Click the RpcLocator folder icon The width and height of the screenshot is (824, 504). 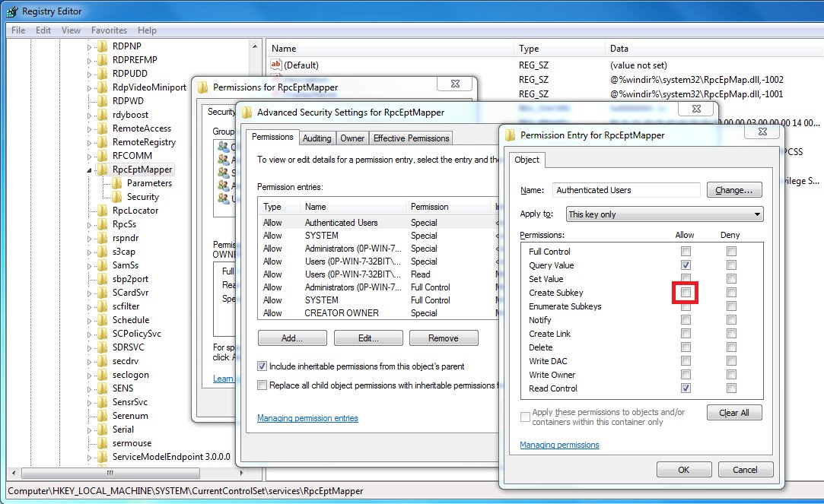pyautogui.click(x=103, y=211)
